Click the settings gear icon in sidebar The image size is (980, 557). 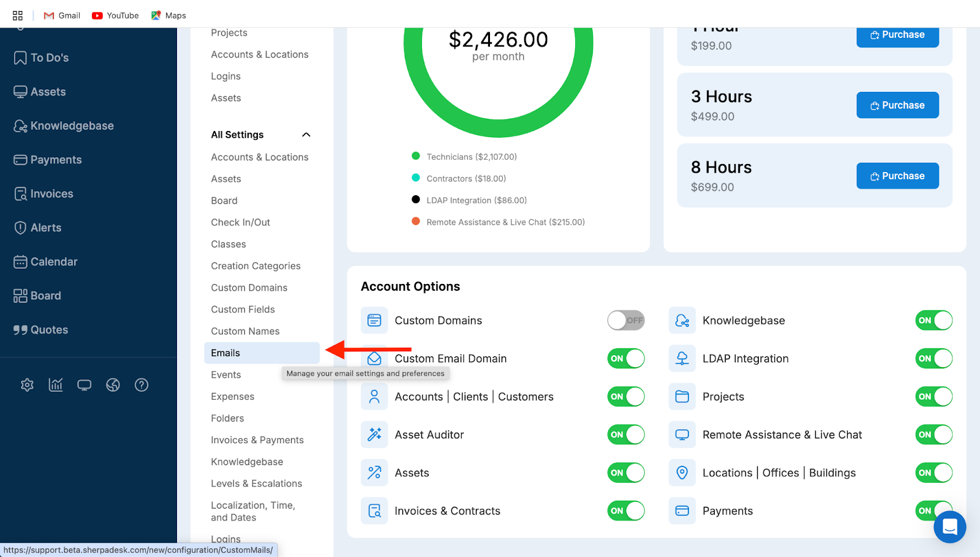[x=27, y=385]
